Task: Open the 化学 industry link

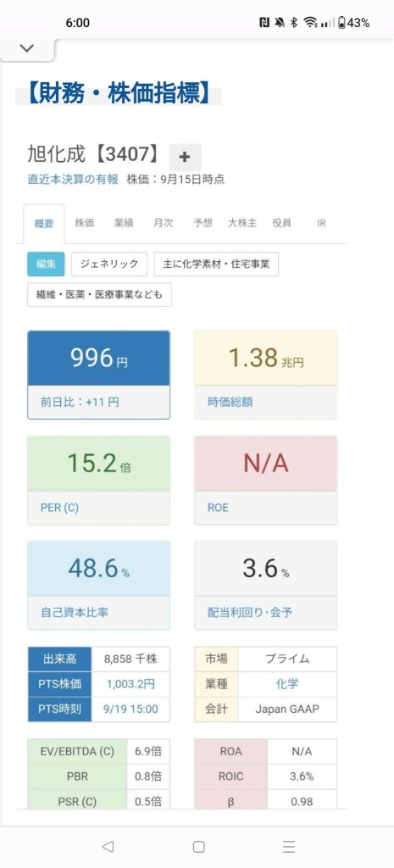Action: (x=287, y=684)
